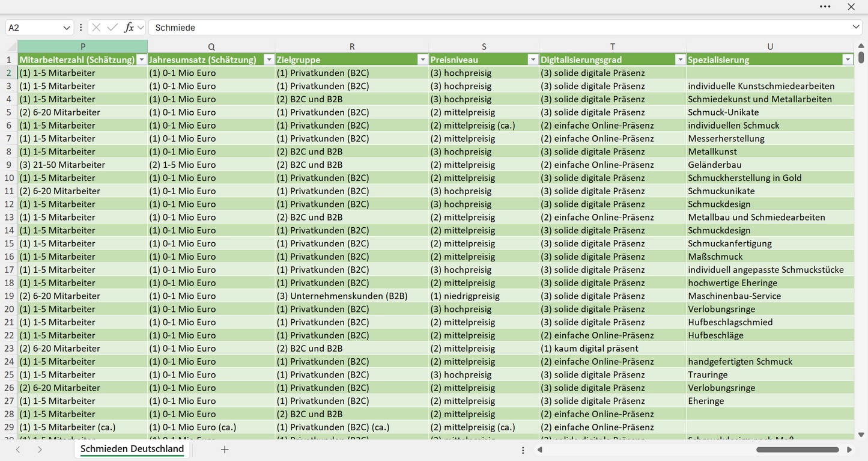868x461 pixels.
Task: Select column R header
Action: pyautogui.click(x=352, y=46)
